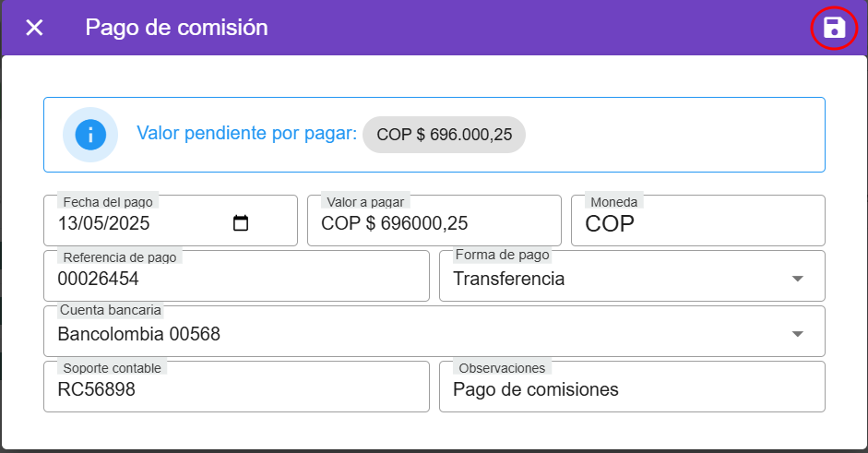Screen dimensions: 868x453
Task: Open the Bancolombia 00568 account selector
Action: [139, 334]
